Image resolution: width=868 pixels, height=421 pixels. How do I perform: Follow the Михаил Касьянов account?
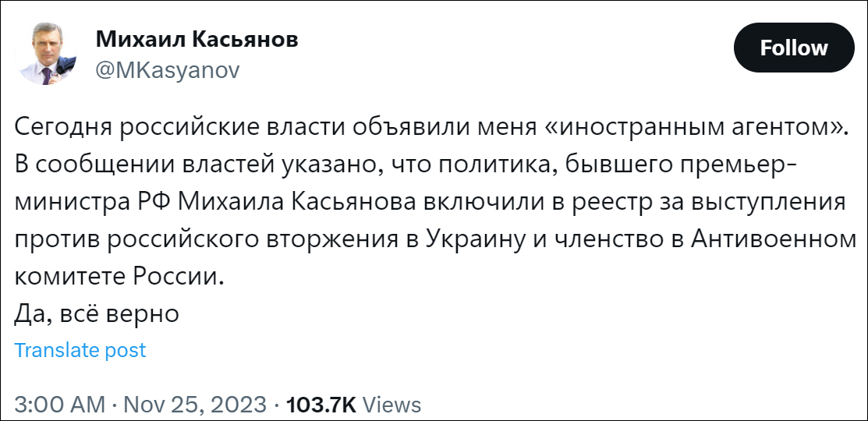pos(794,48)
